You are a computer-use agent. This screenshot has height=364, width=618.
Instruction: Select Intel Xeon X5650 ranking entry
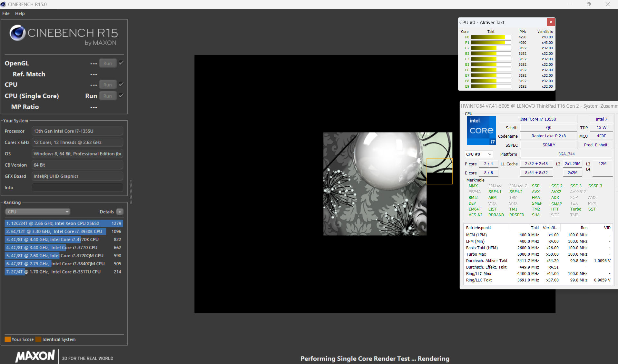64,223
